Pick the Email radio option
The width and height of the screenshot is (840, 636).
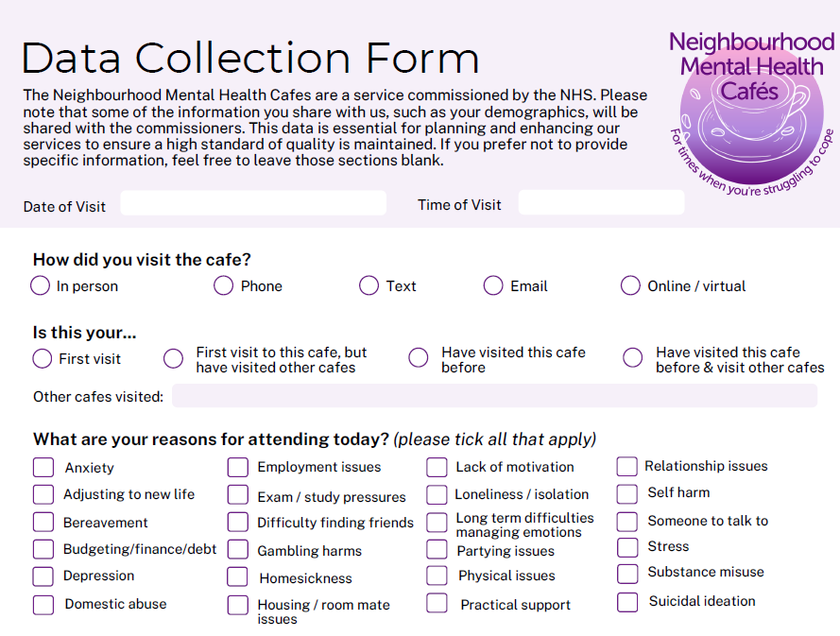pyautogui.click(x=493, y=285)
